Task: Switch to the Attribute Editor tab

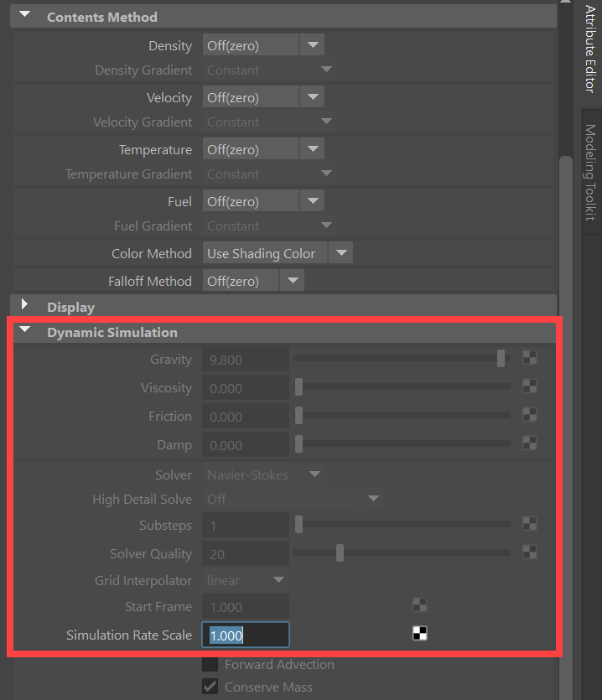Action: 590,50
